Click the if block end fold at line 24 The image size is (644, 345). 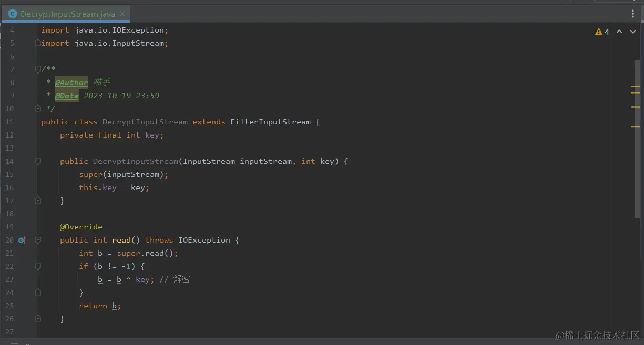coord(38,292)
